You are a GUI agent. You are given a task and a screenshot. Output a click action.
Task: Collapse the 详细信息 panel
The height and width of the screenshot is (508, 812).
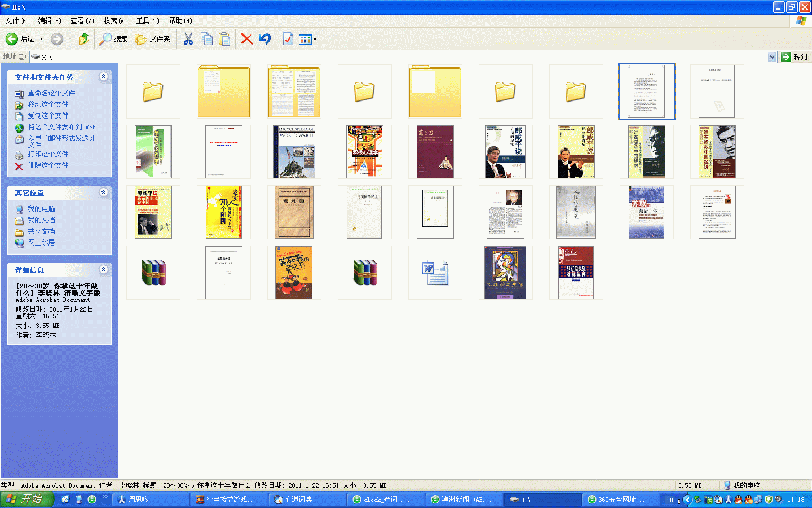(103, 270)
